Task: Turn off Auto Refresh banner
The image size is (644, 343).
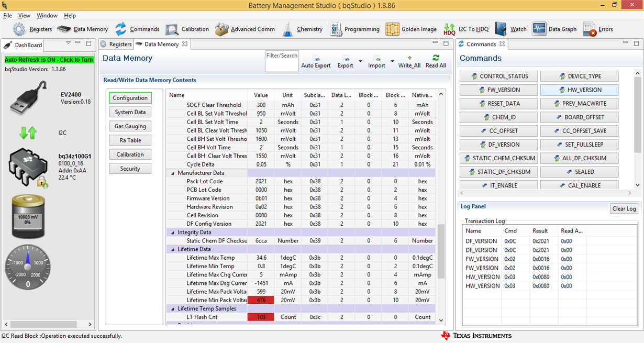Action: pyautogui.click(x=49, y=60)
